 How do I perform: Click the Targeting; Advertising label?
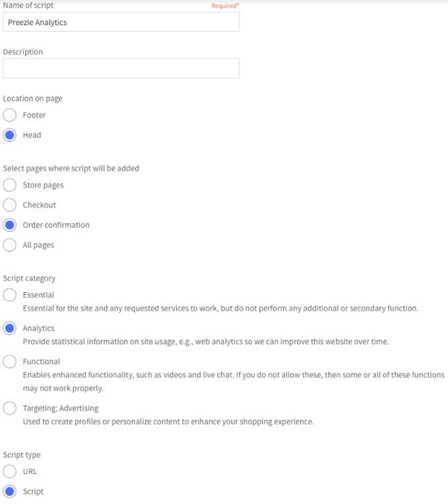[x=61, y=408]
